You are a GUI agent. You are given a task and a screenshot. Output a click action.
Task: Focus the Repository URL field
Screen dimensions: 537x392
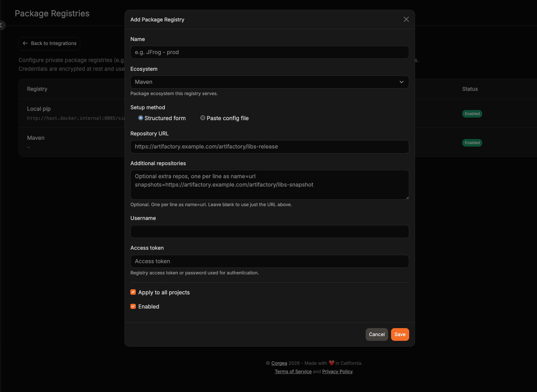[269, 147]
